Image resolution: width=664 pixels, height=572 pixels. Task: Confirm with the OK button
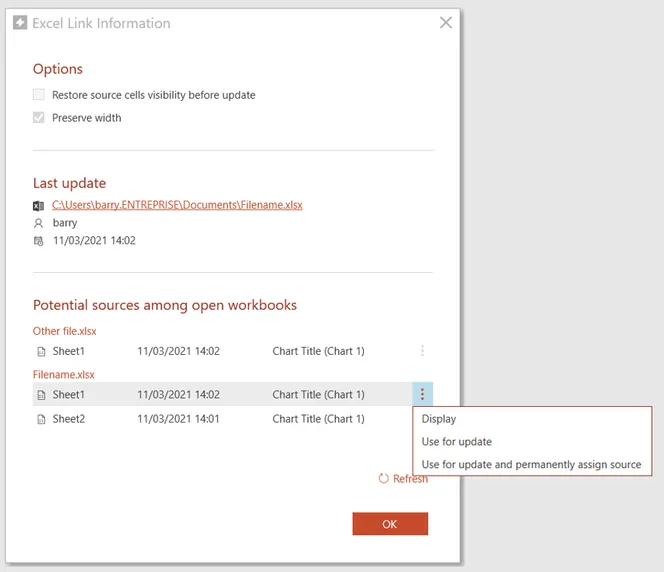[x=390, y=524]
